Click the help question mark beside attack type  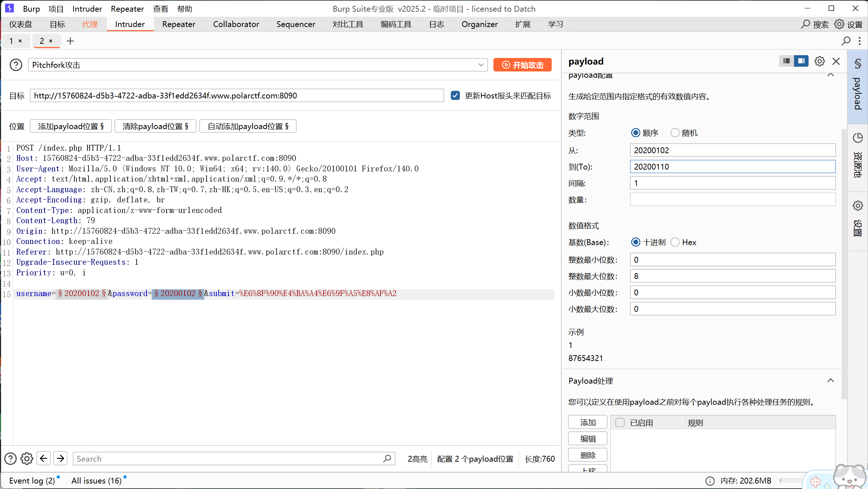(16, 65)
